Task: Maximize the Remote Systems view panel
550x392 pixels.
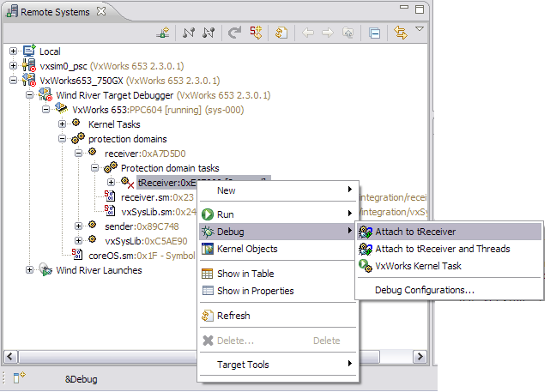Action: (x=420, y=9)
